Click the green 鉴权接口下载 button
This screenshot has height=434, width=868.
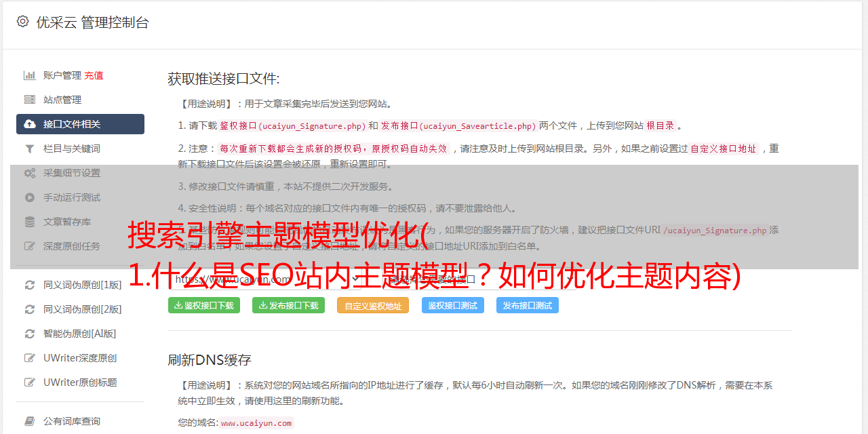coord(203,305)
